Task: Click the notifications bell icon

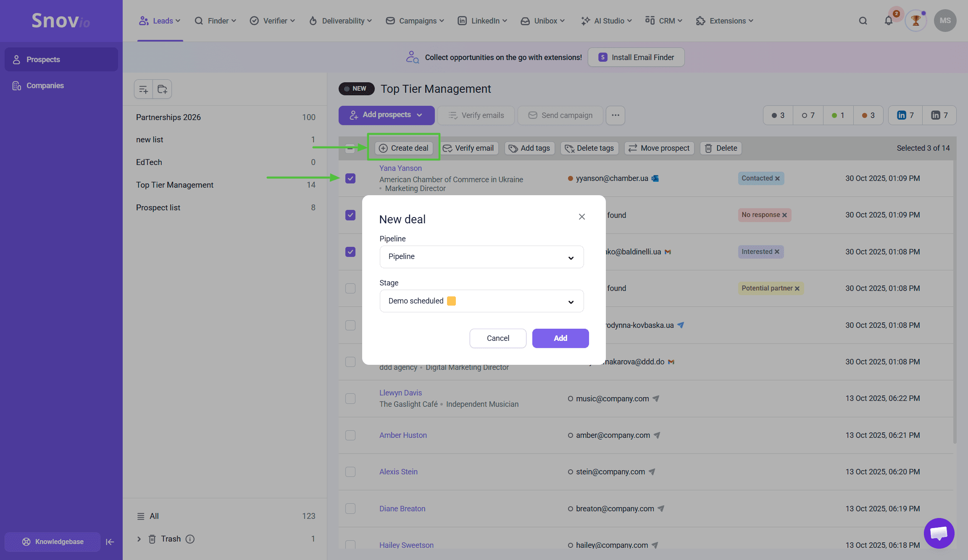Action: (888, 21)
